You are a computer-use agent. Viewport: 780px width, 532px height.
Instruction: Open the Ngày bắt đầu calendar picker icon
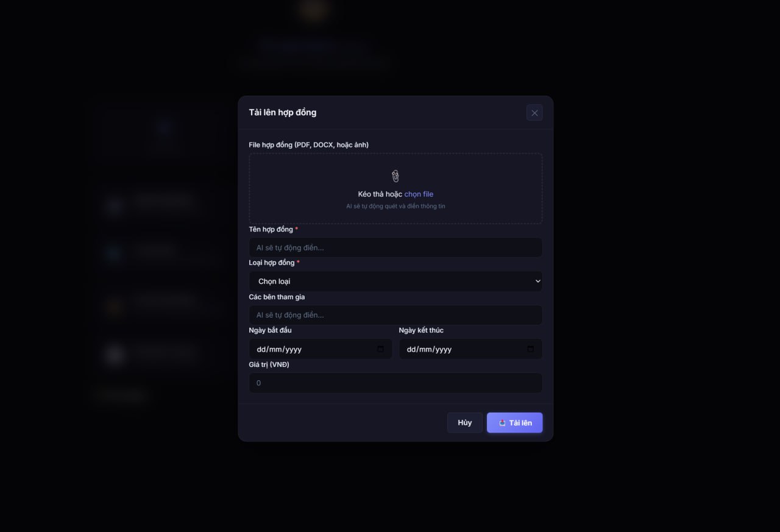[381, 349]
